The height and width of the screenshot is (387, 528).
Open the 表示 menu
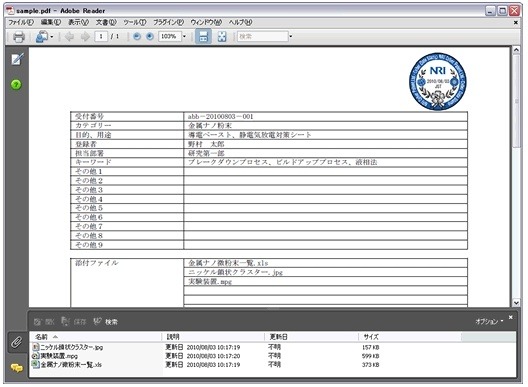[x=78, y=22]
